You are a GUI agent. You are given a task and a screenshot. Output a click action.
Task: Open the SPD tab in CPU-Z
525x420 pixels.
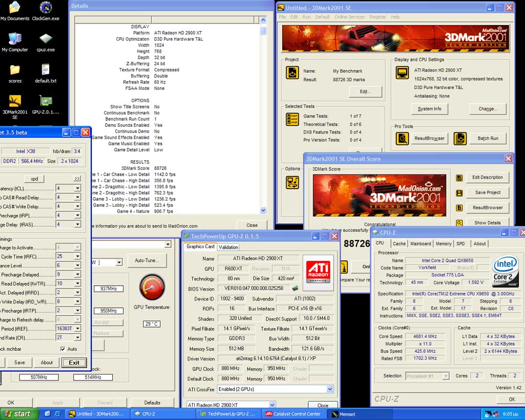[x=461, y=244]
